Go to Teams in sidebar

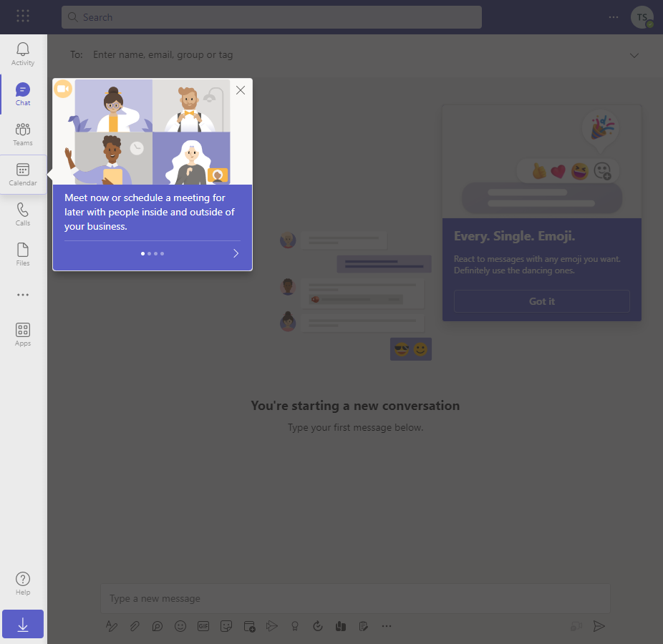pos(23,135)
